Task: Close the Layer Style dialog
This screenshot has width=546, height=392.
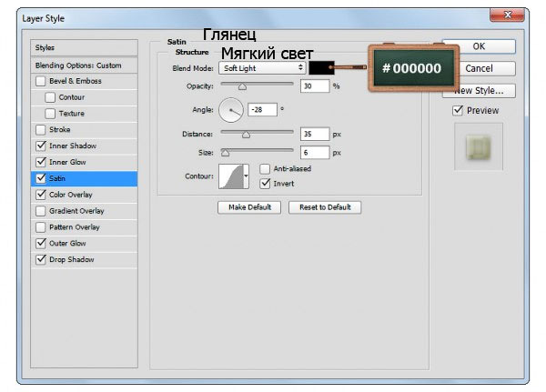Action: click(x=507, y=15)
